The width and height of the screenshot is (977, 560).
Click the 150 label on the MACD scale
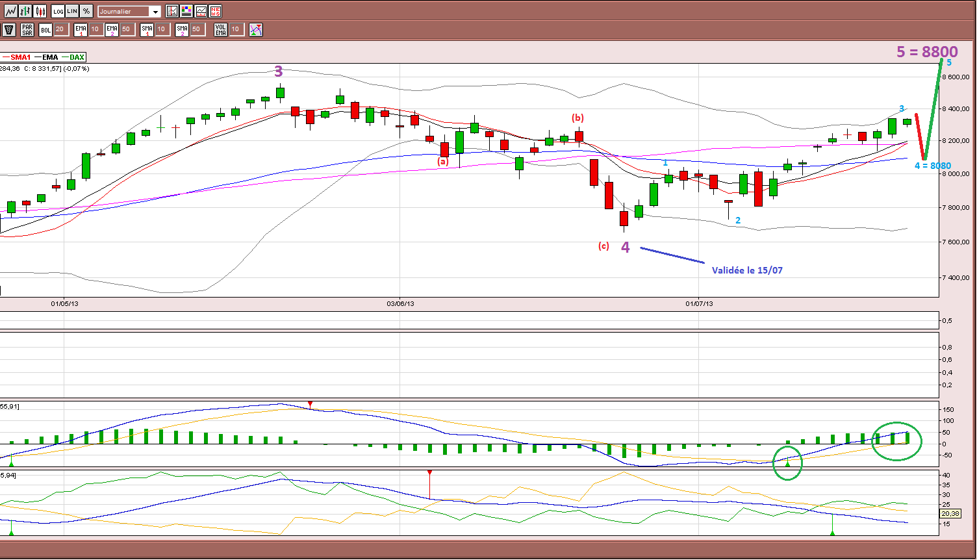pos(947,410)
